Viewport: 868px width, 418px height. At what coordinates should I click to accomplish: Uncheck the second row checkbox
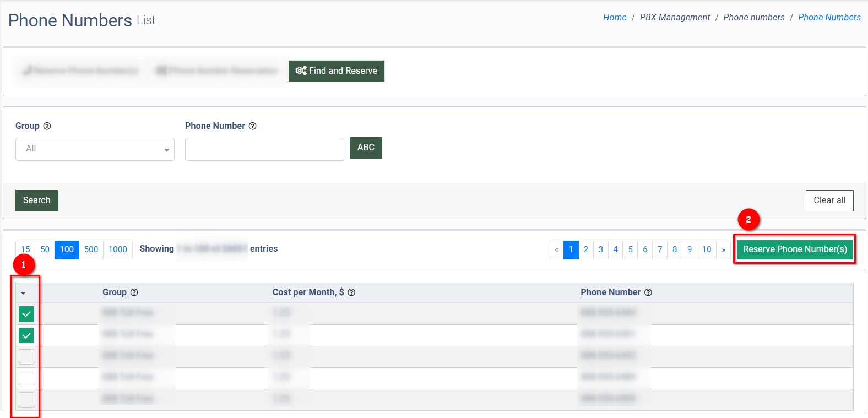click(26, 335)
